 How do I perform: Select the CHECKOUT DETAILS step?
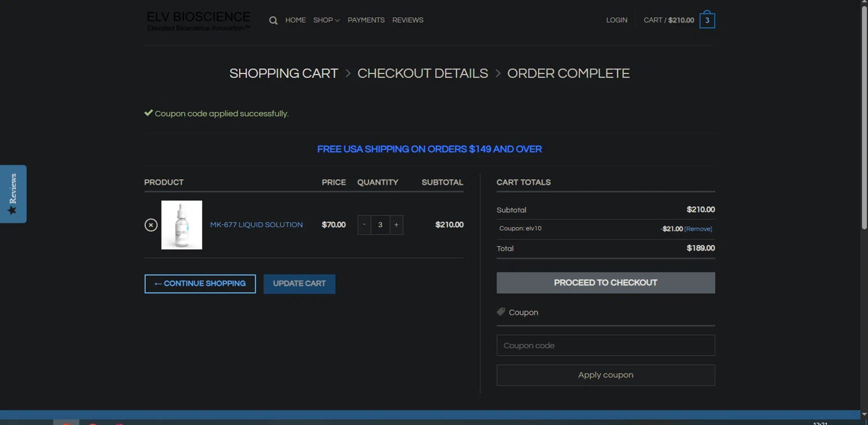pyautogui.click(x=422, y=73)
